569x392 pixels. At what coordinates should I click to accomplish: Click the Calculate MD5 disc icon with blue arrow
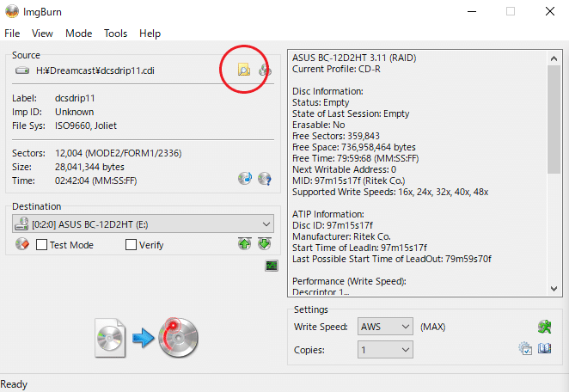click(x=245, y=178)
